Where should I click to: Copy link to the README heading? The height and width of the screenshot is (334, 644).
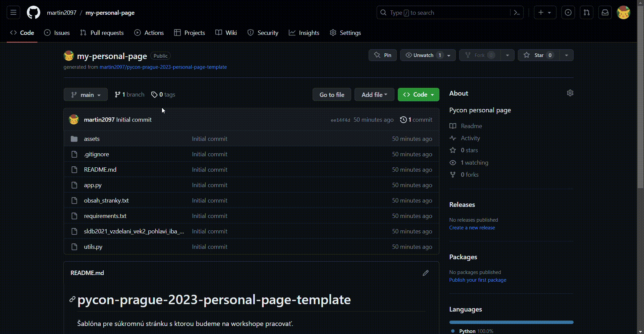[x=72, y=299]
